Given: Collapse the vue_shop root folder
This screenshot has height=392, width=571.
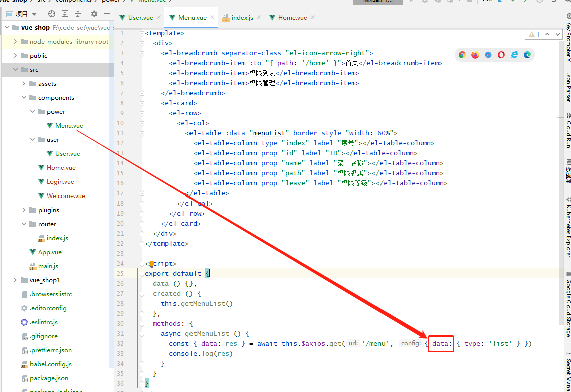Looking at the screenshot, I should point(7,27).
